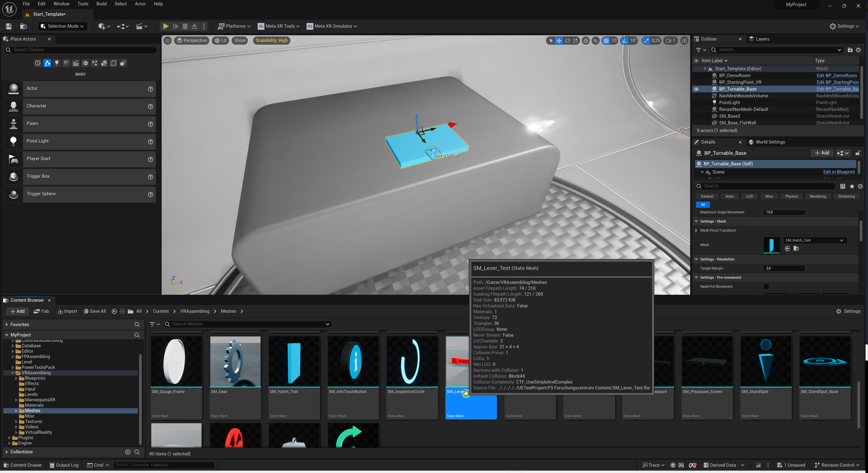Select the rotate transform tool in the viewport
The height and width of the screenshot is (473, 868).
coord(568,40)
